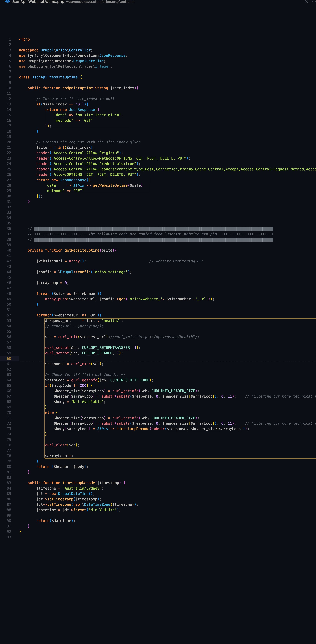Viewport: 316px width, 644px height.
Task: Click line number 60 in the gutter
Action: pos(9,358)
